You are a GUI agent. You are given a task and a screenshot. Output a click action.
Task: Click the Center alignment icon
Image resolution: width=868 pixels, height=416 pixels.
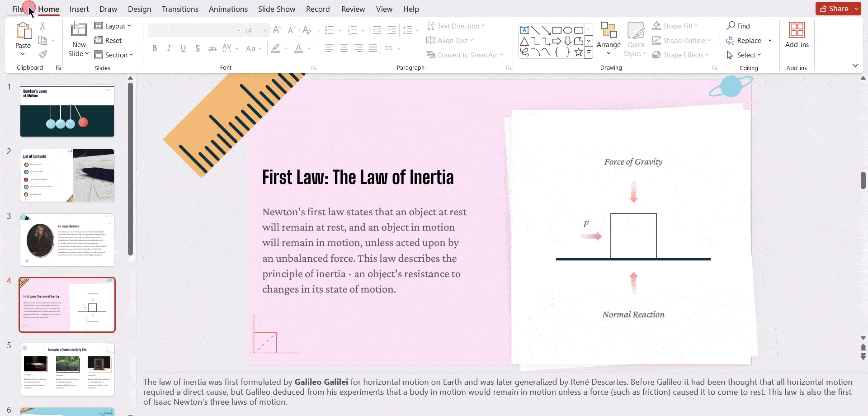pos(344,48)
